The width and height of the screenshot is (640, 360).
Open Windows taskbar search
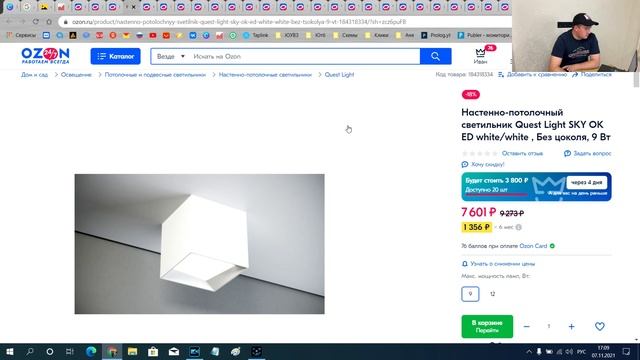(x=29, y=351)
